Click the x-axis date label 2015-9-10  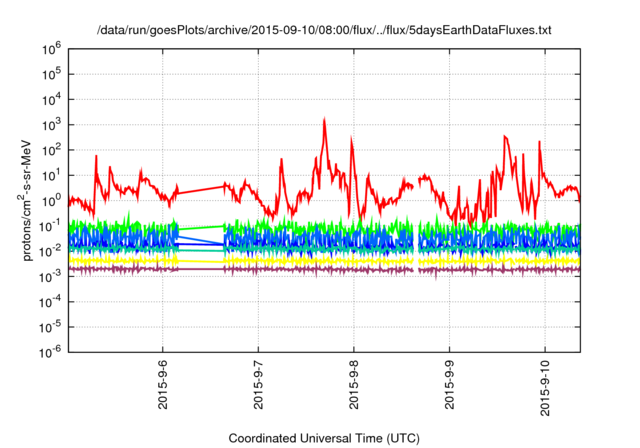click(545, 388)
